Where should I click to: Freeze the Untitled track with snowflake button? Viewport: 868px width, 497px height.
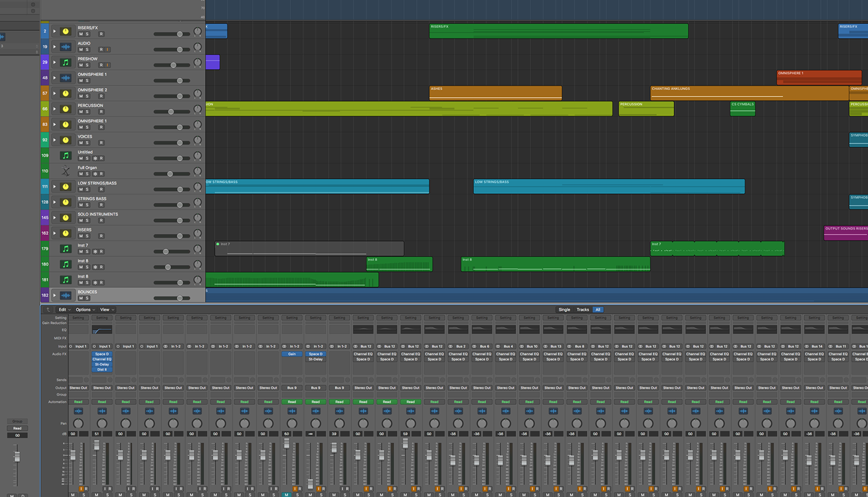pyautogui.click(x=95, y=159)
